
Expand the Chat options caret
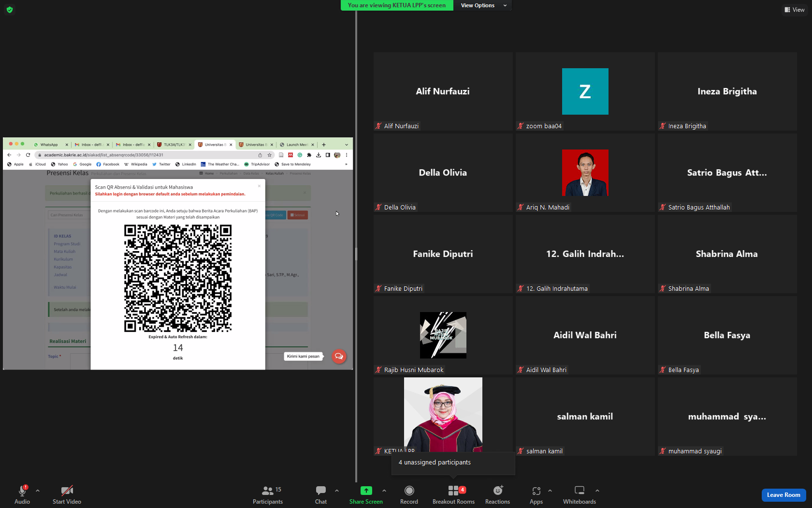pos(337,491)
